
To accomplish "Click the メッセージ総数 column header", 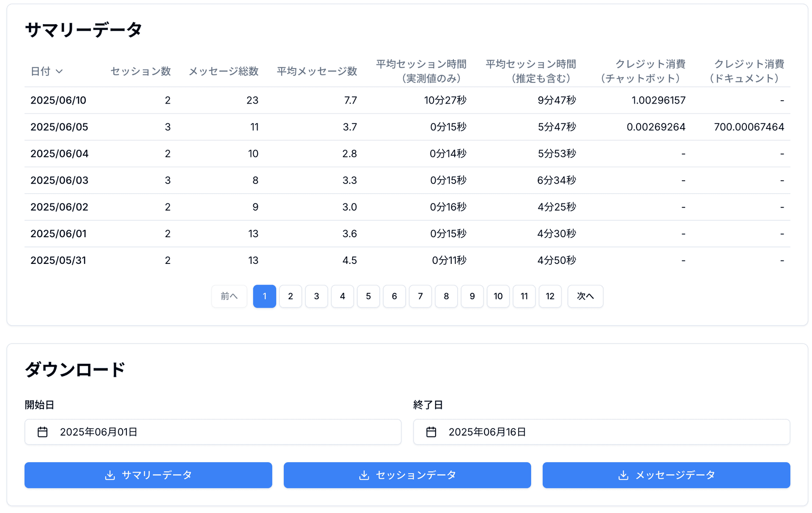I will [223, 71].
